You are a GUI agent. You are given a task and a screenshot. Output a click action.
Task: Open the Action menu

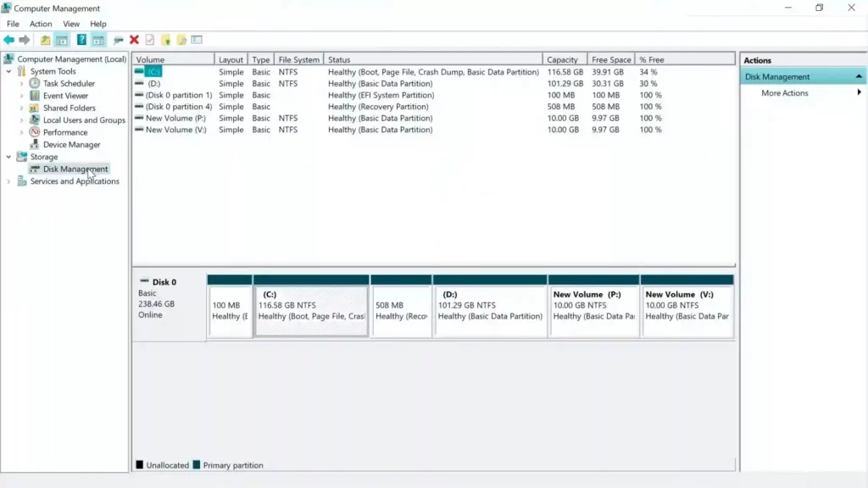[41, 24]
